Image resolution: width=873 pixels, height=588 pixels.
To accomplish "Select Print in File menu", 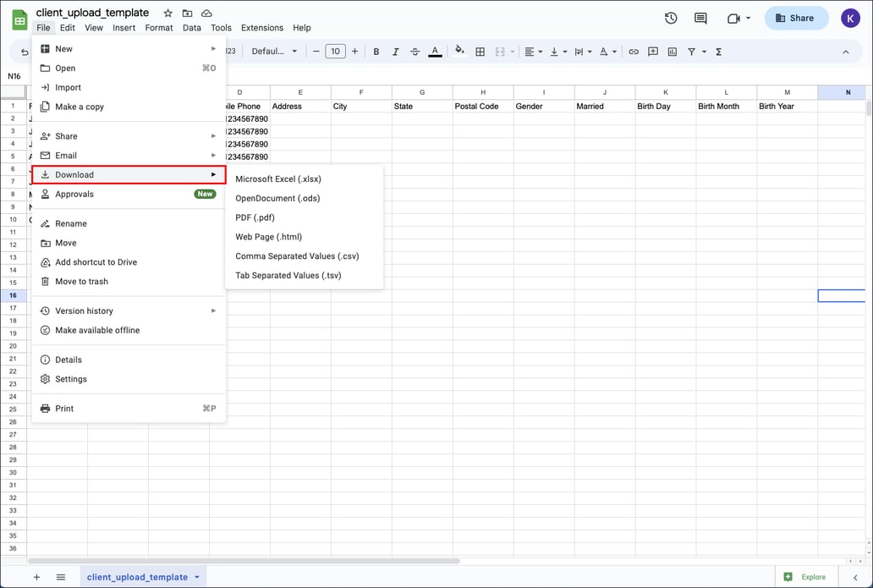I will point(129,409).
